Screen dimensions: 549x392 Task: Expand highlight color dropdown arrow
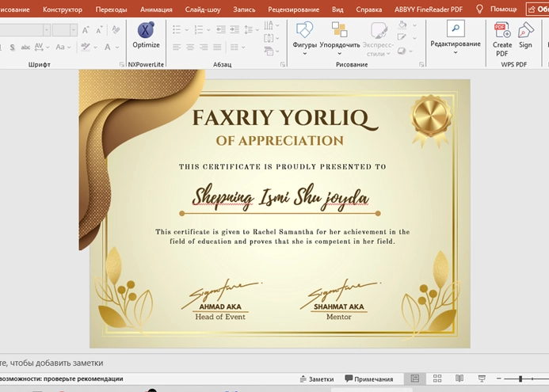tap(95, 48)
